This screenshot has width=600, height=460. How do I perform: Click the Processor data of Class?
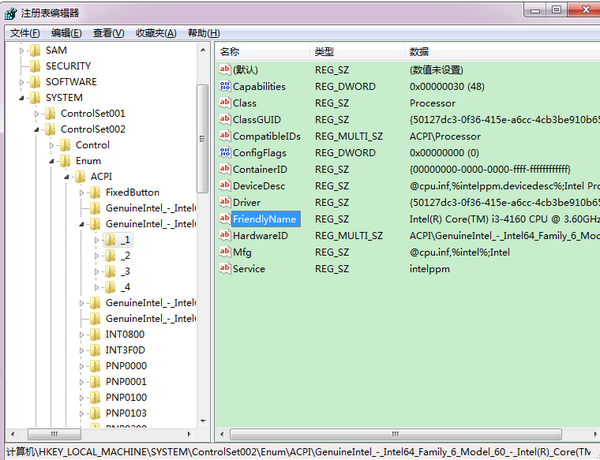tap(432, 103)
